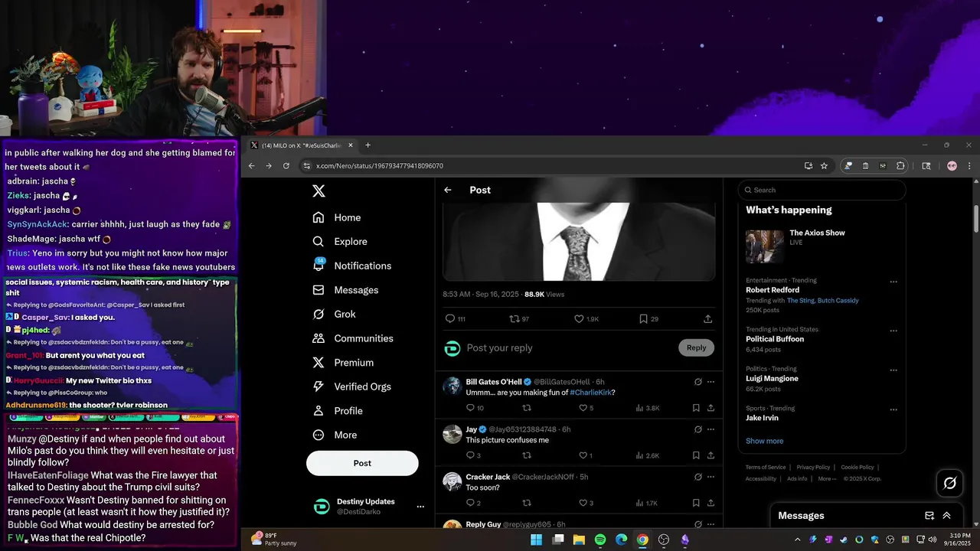Image resolution: width=980 pixels, height=551 pixels.
Task: Expand the More menu in sidebar
Action: click(335, 435)
